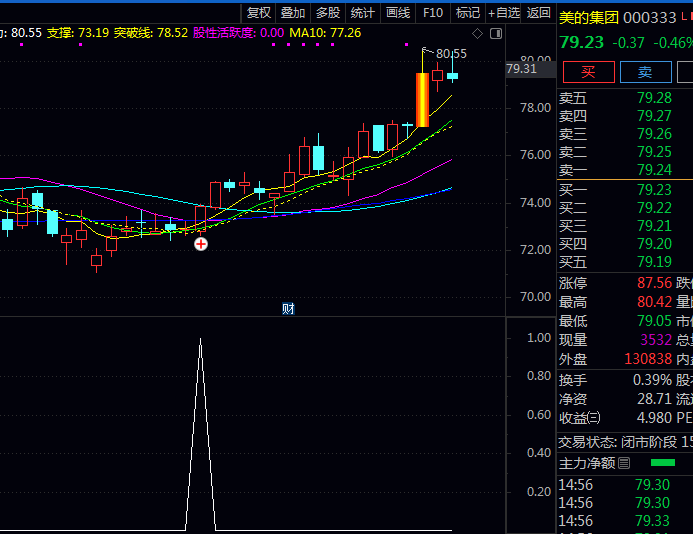Open the 统计 statistics menu
Image resolution: width=693 pixels, height=534 pixels.
362,13
